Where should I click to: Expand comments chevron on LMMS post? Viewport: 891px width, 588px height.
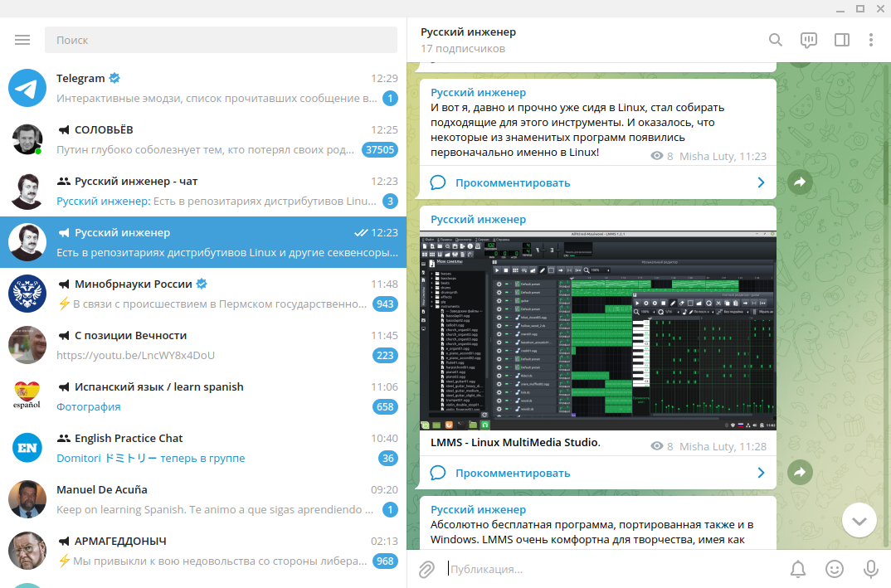pos(761,473)
